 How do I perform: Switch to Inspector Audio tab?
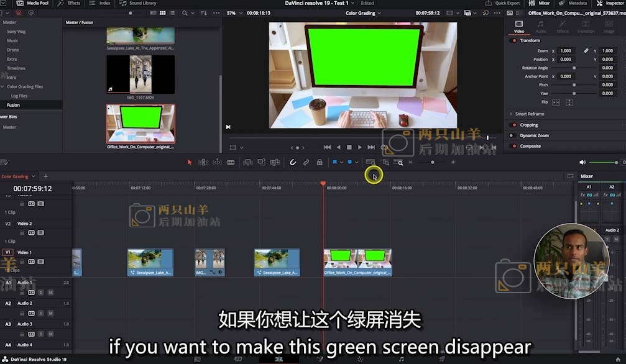click(x=540, y=27)
